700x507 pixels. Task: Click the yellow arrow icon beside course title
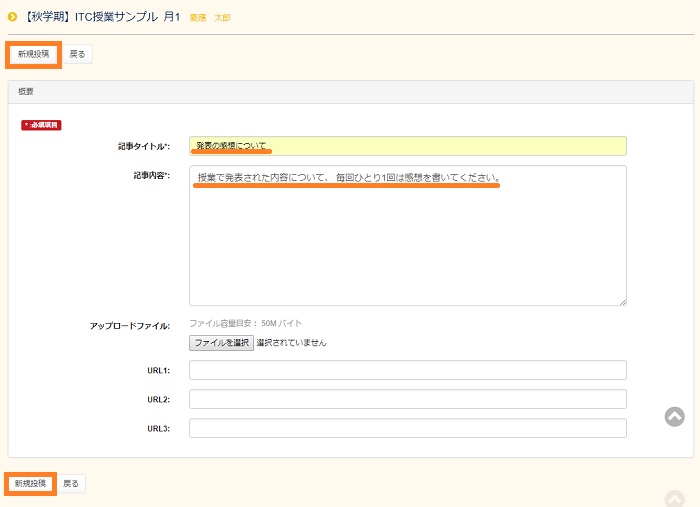(x=12, y=16)
